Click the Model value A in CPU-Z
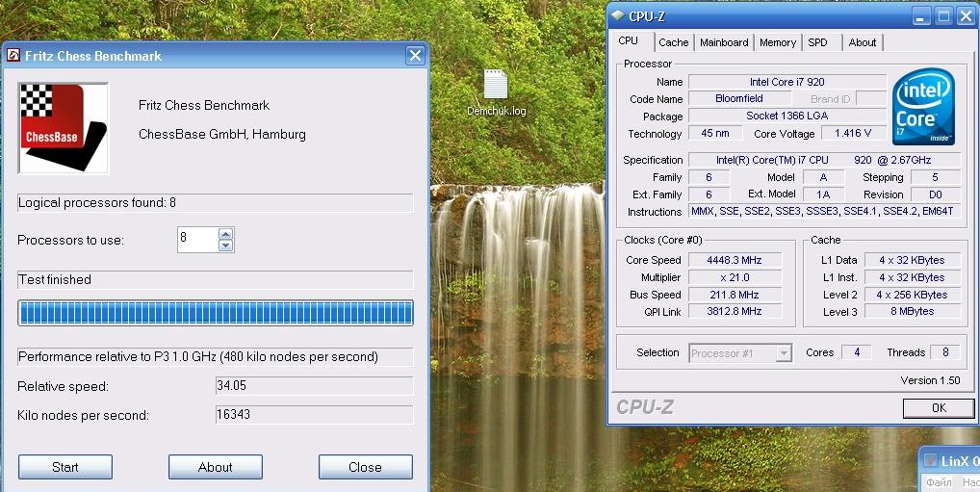 click(x=823, y=177)
